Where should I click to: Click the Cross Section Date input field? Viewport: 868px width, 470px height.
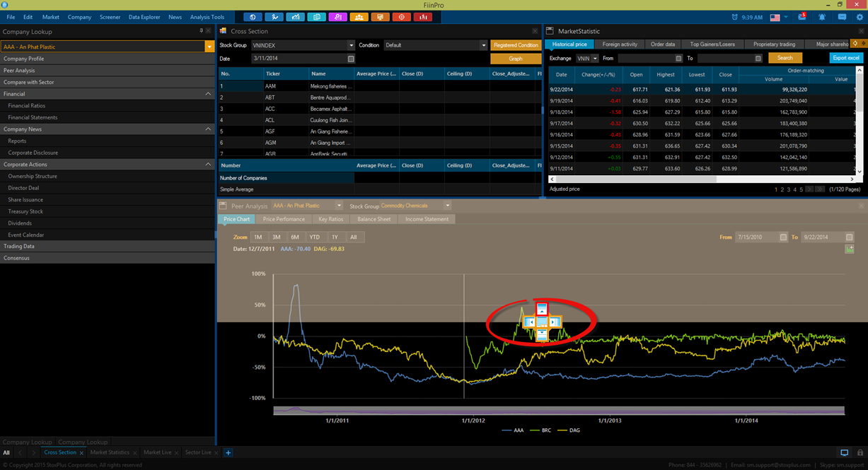click(303, 59)
